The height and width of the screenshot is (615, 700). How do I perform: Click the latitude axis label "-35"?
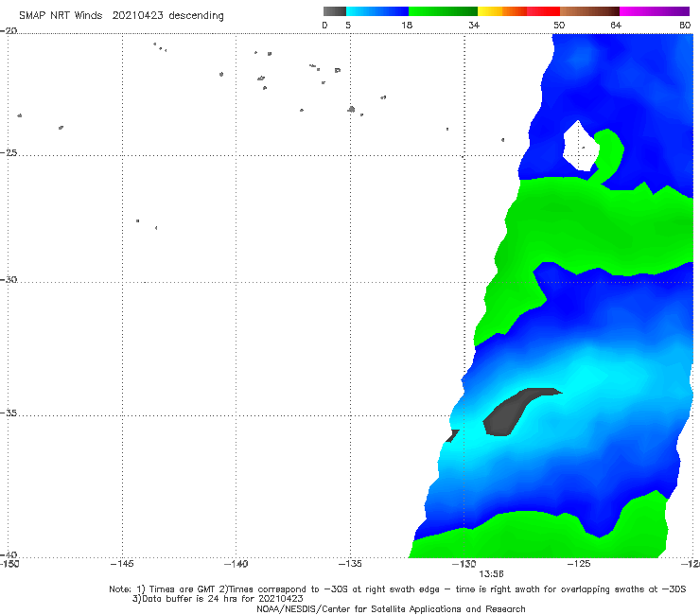(9, 413)
